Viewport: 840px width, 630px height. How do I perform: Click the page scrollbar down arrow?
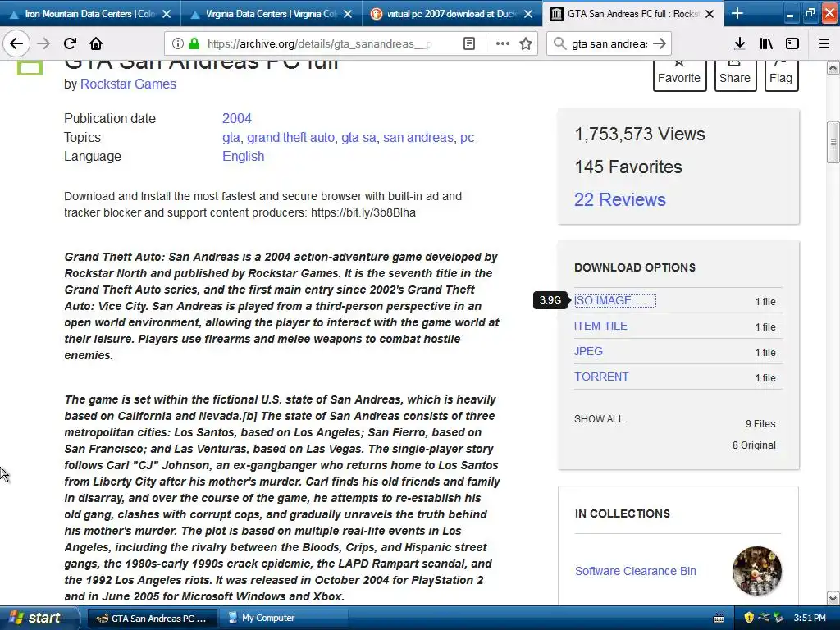point(833,598)
